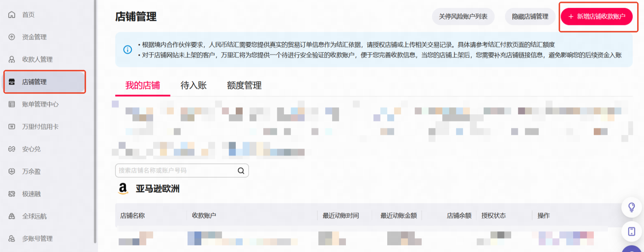Click the 资金管理 icon in sidebar
Screen dimensions: 644x252
click(12, 37)
